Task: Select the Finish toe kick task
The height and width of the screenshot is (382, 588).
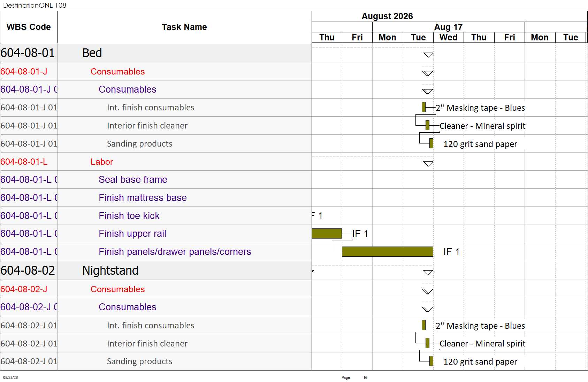Action: [x=129, y=216]
